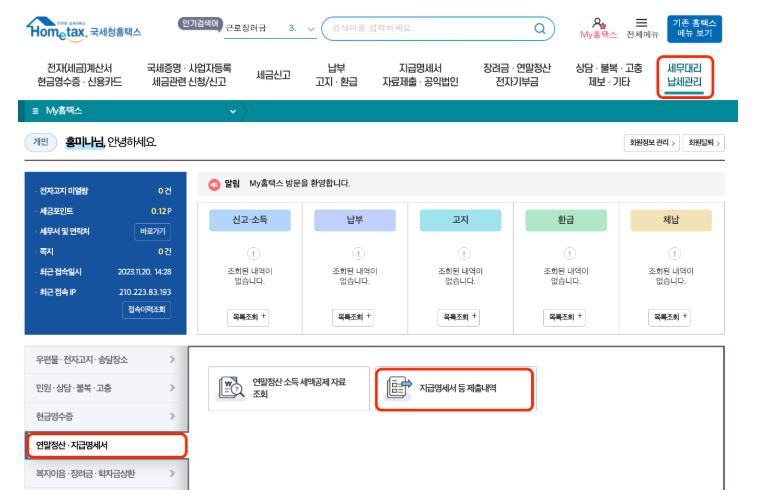Expand 우편물·전자고지·송달장소 chevron
760x497 pixels.
pyautogui.click(x=172, y=359)
